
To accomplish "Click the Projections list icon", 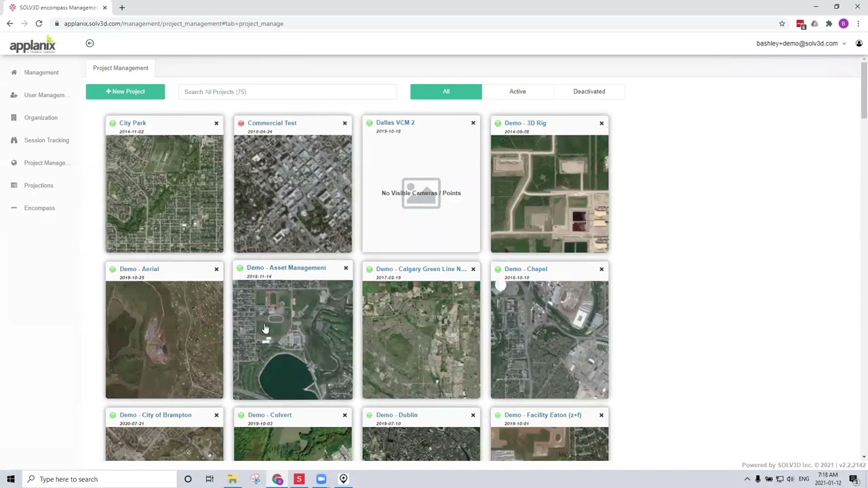I will (x=14, y=186).
